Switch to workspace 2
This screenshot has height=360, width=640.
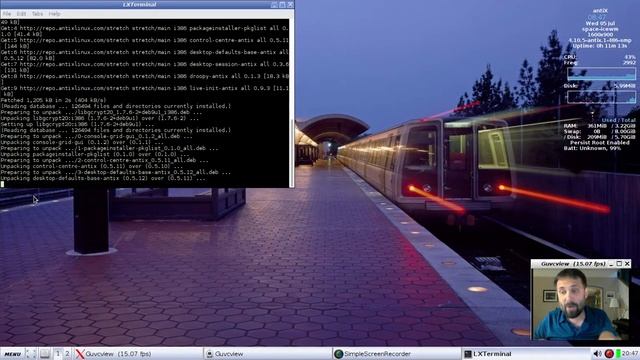point(67,354)
